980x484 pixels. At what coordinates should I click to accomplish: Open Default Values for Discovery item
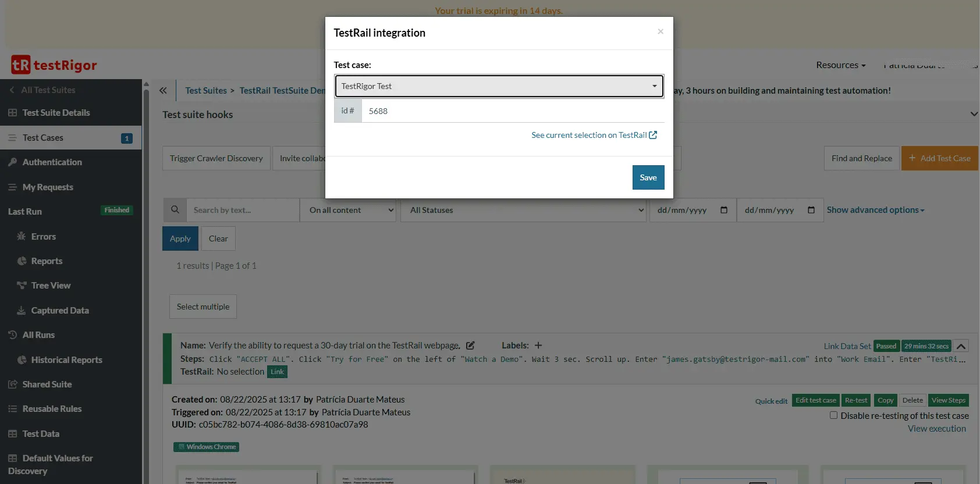click(51, 465)
